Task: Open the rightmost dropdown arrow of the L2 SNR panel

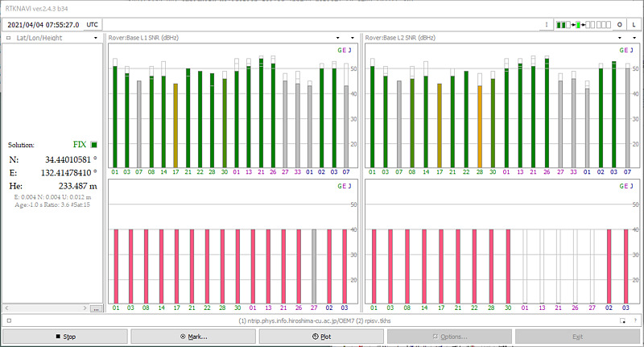Action: pyautogui.click(x=634, y=38)
